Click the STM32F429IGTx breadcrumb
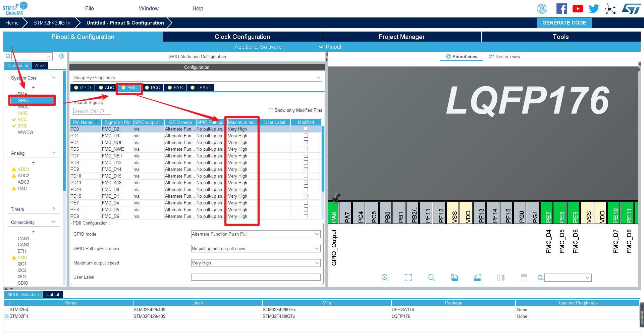This screenshot has width=644, height=336. pyautogui.click(x=52, y=23)
